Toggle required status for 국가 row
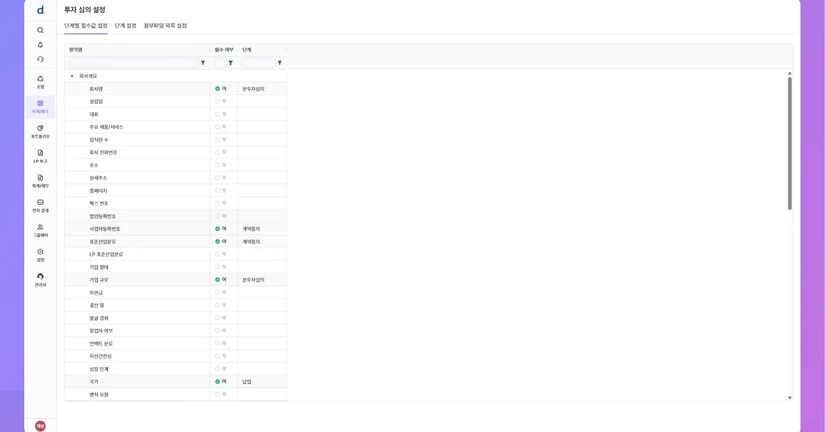 [x=217, y=381]
